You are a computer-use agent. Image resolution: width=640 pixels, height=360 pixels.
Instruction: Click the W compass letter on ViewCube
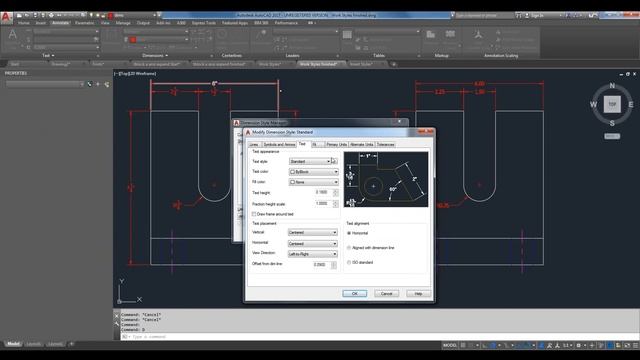[x=593, y=104]
